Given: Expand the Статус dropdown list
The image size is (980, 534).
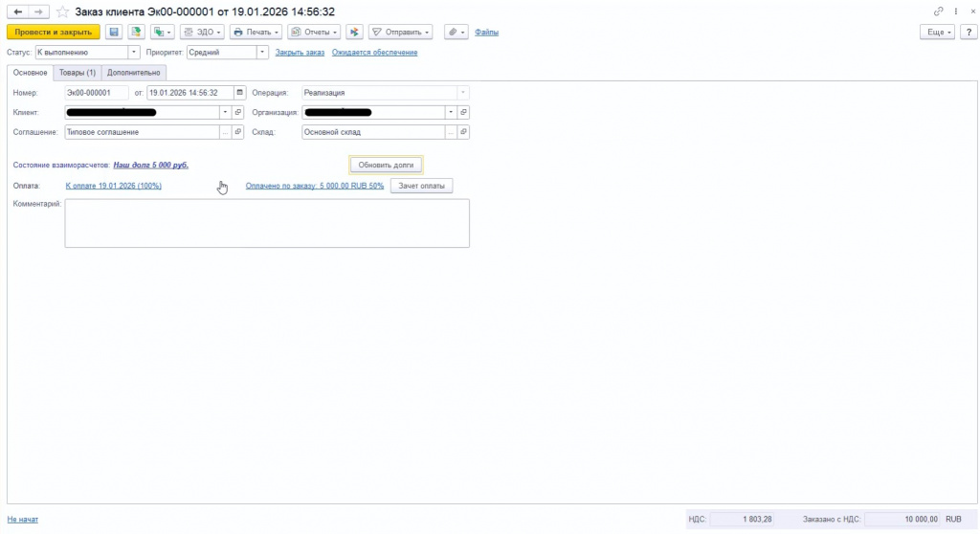Looking at the screenshot, I should 133,53.
